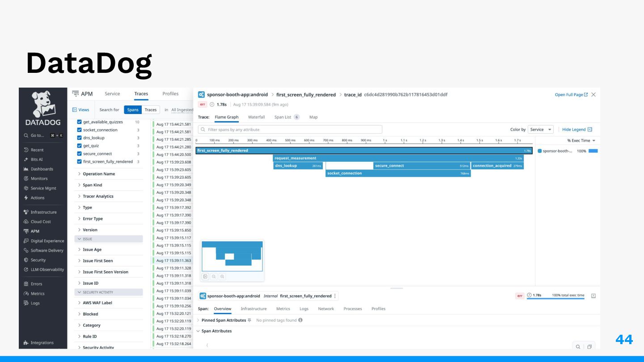Click search icon in span attributes
The image size is (644, 362).
click(578, 347)
